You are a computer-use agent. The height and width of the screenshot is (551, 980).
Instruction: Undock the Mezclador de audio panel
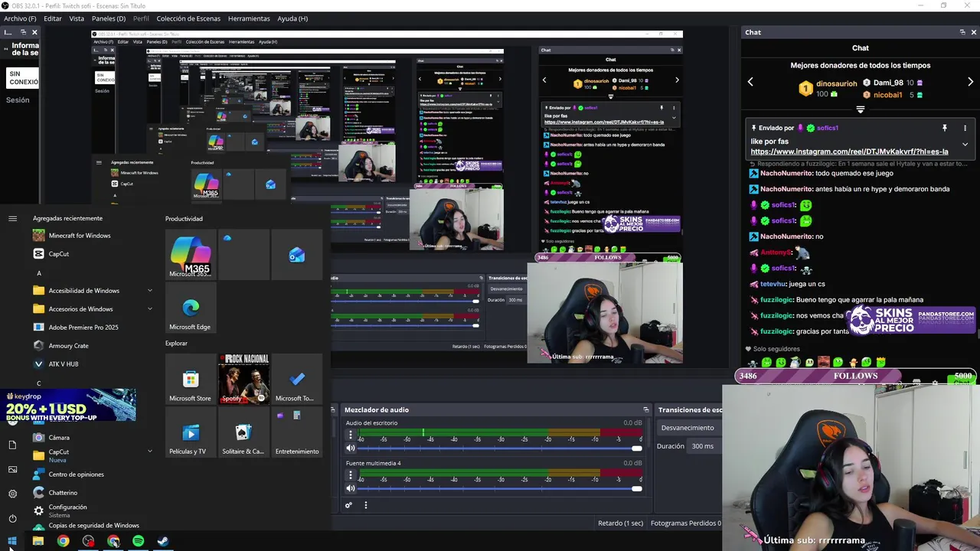645,409
